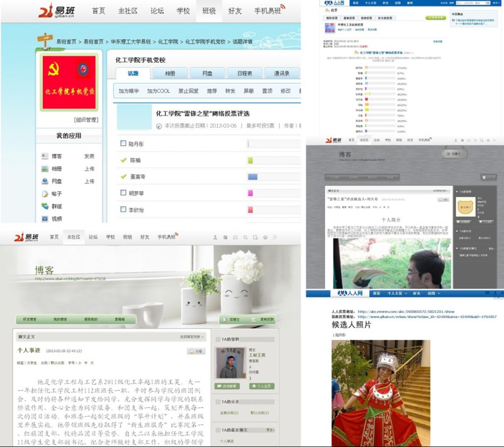Check the 陆丹彤 vote checkbox
This screenshot has height=447, width=504.
123,143
